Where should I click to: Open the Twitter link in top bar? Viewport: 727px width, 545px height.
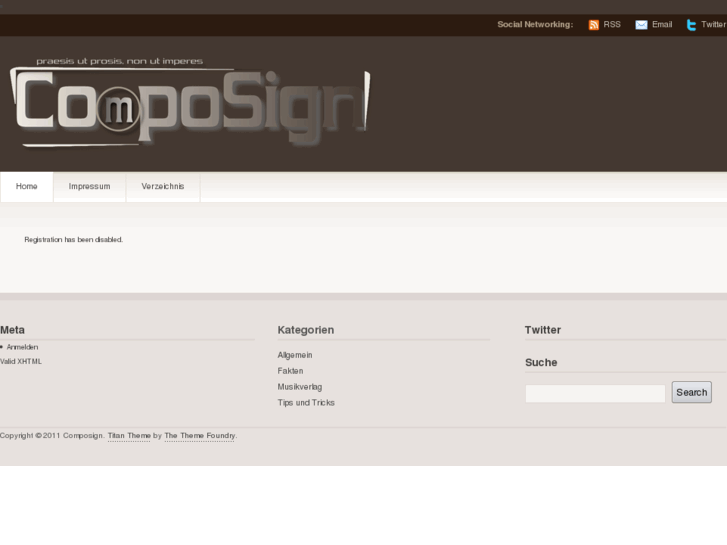pyautogui.click(x=714, y=25)
